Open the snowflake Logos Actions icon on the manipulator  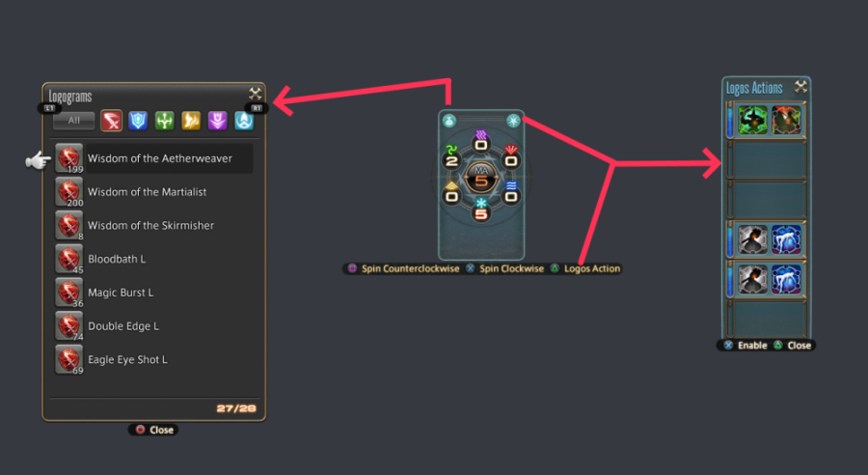[513, 121]
